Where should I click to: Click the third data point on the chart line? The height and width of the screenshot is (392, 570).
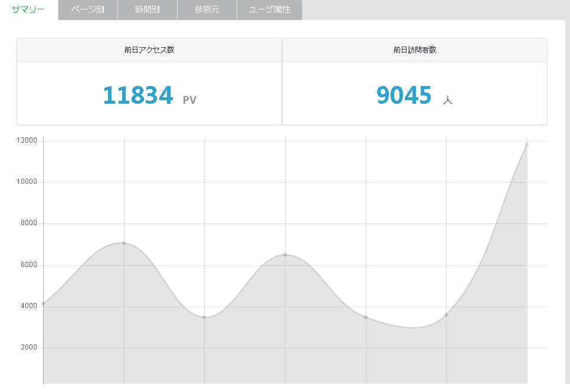coord(204,317)
